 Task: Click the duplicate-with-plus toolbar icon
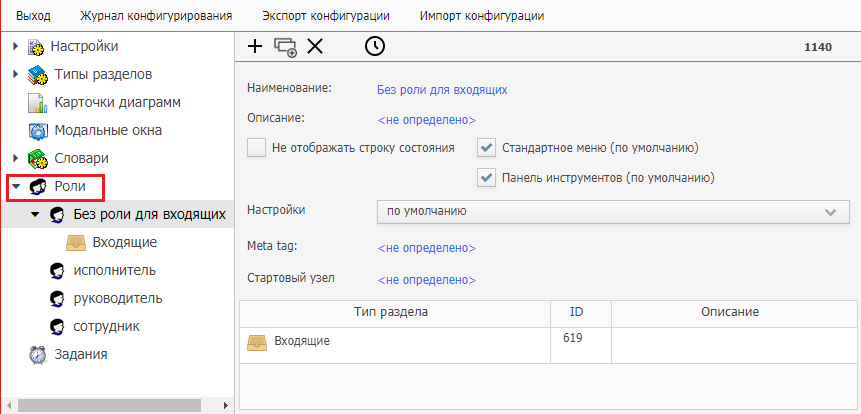pos(286,47)
